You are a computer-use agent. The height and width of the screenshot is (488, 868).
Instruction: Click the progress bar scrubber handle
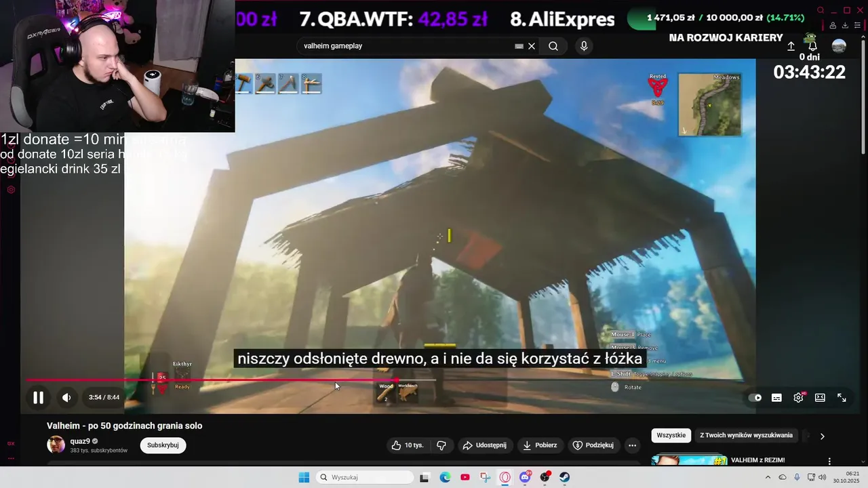[x=397, y=380]
